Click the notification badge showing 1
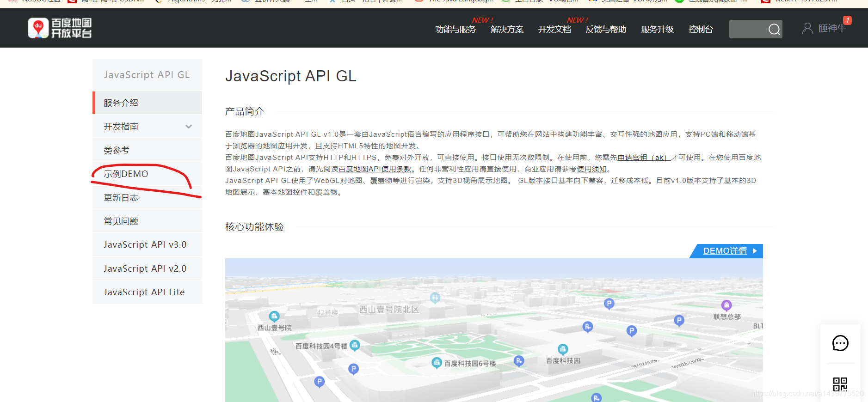This screenshot has width=868, height=402. click(847, 20)
